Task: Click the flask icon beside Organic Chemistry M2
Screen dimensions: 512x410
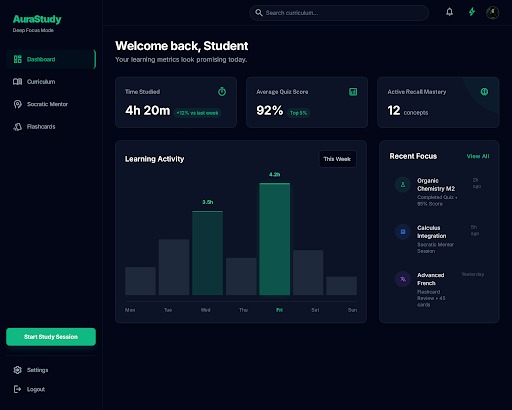Action: coord(403,184)
